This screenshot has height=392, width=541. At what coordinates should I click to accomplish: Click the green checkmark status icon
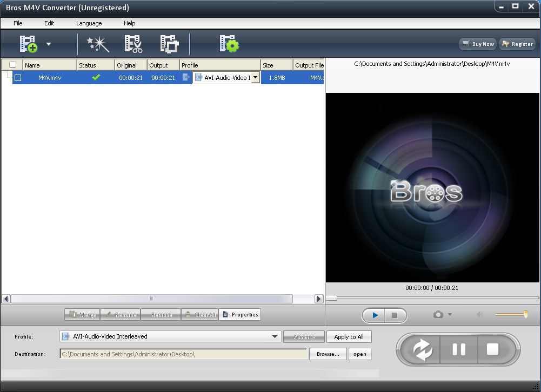[x=96, y=77]
